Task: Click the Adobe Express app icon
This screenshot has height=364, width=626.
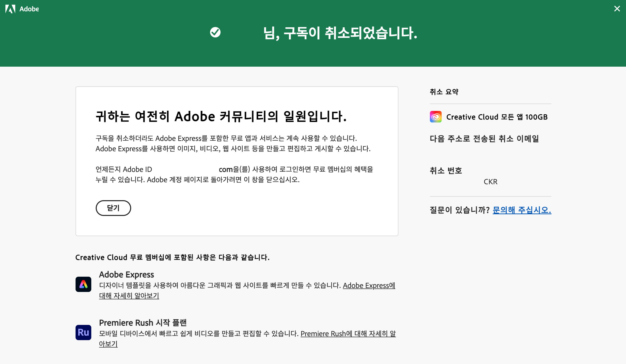Action: (83, 284)
